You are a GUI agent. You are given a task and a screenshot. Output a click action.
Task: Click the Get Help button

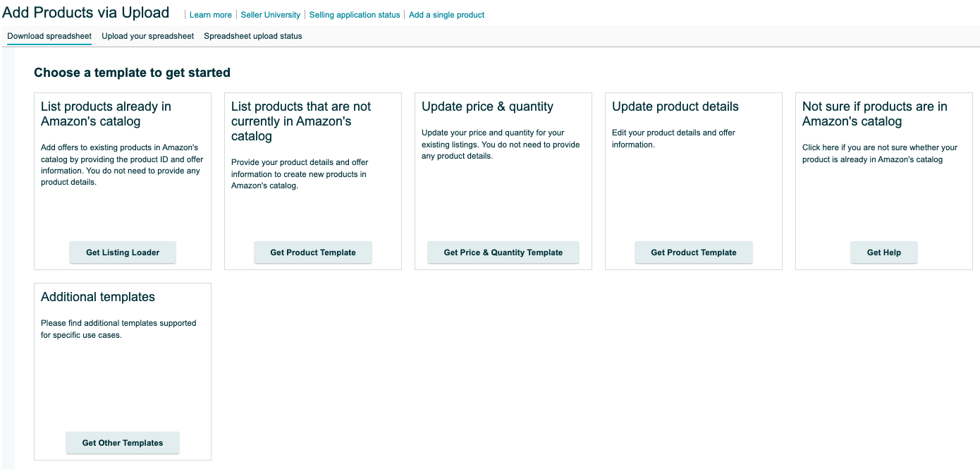884,252
